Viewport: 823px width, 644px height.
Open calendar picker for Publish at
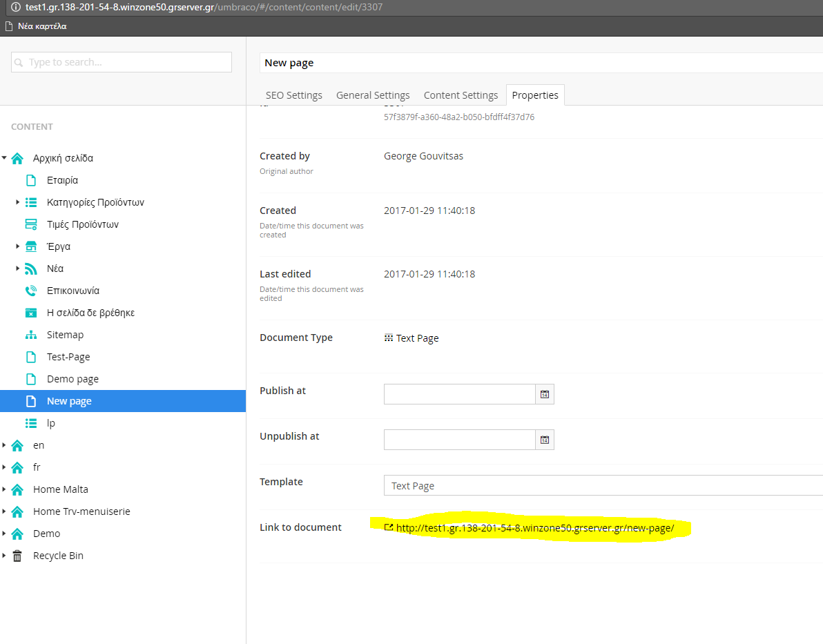click(545, 394)
